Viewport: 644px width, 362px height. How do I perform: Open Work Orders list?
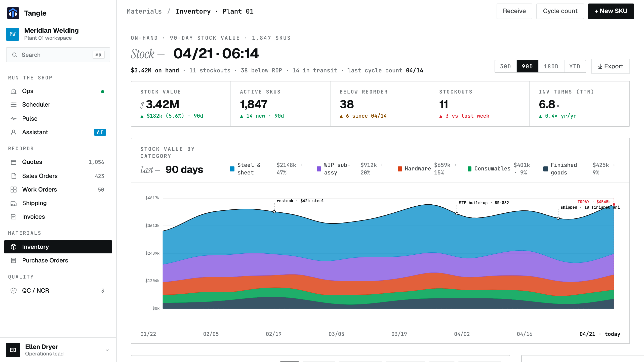coord(58,190)
